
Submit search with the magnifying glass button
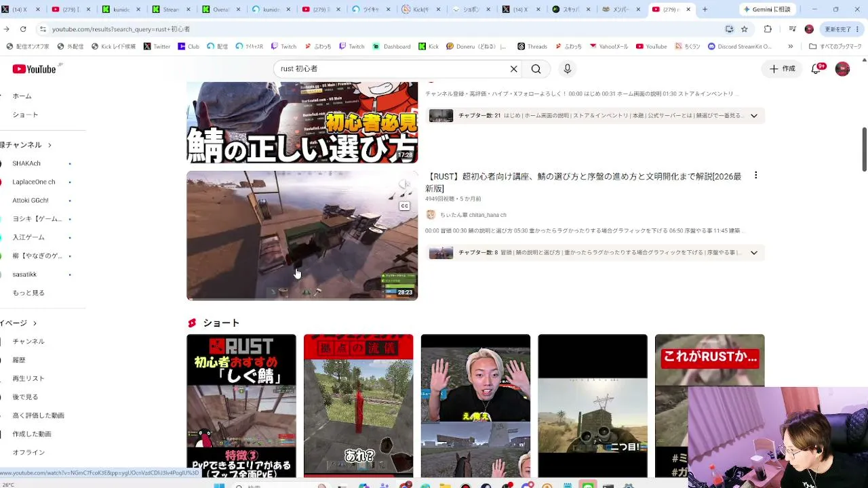[x=536, y=68]
